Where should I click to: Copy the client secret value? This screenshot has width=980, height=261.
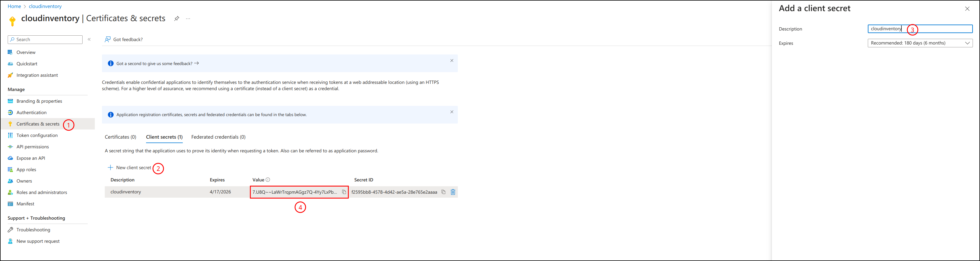344,192
